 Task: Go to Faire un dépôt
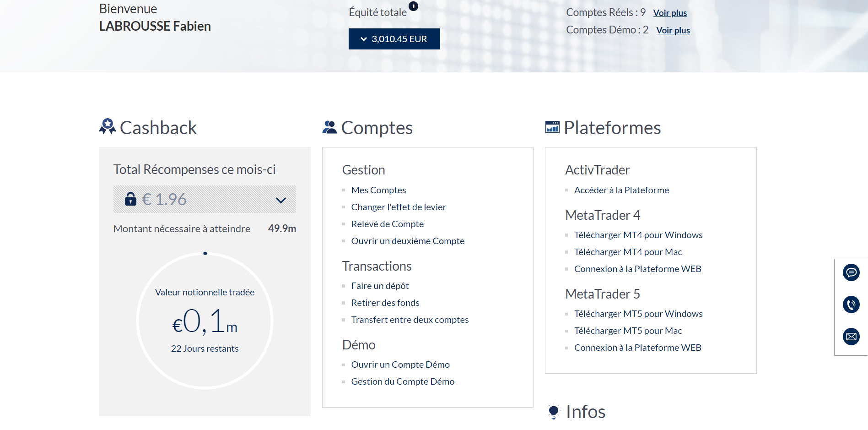tap(380, 286)
